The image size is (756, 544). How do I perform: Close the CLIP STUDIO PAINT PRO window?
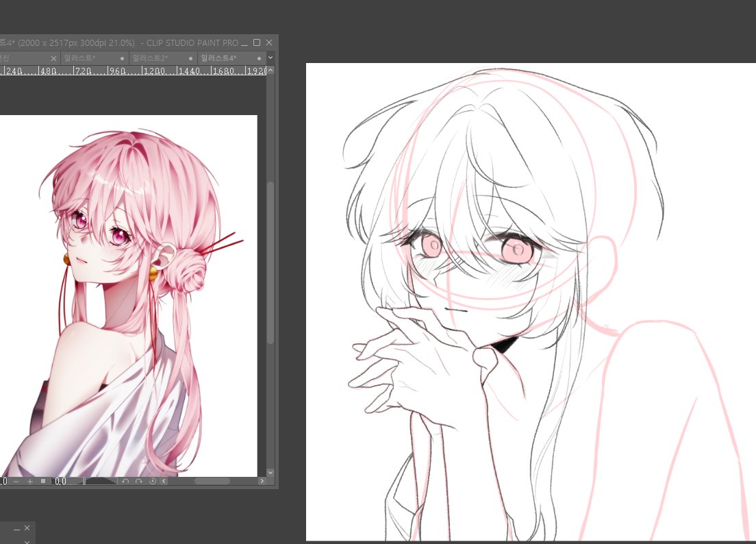pyautogui.click(x=270, y=43)
